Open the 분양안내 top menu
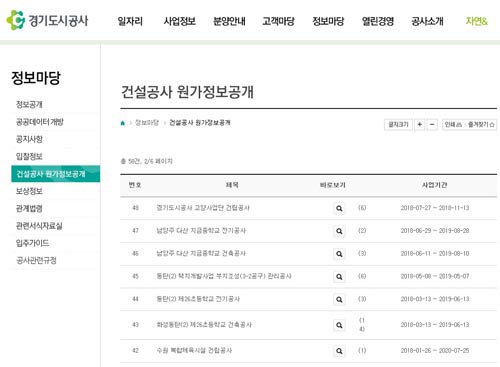Image resolution: width=500 pixels, height=367 pixels. click(x=229, y=21)
